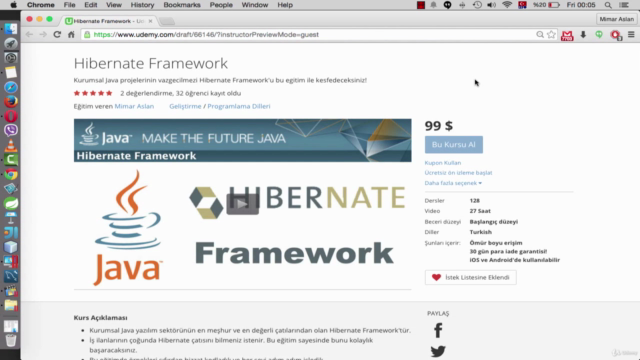Click the volume icon in menu bar

point(491,5)
